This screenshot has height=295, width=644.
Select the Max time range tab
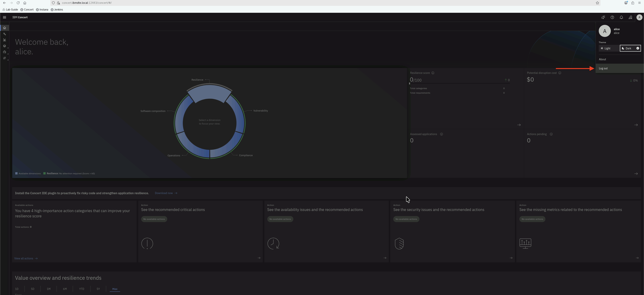click(x=115, y=289)
